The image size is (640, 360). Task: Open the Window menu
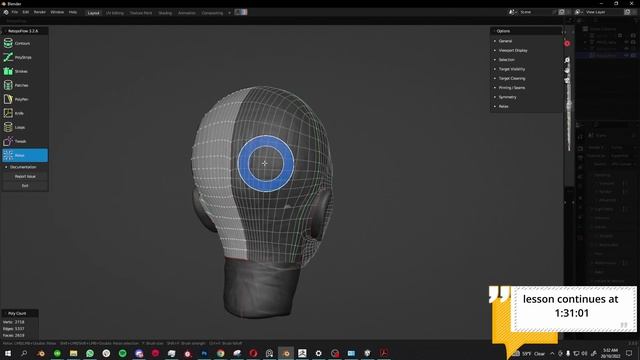tap(57, 12)
